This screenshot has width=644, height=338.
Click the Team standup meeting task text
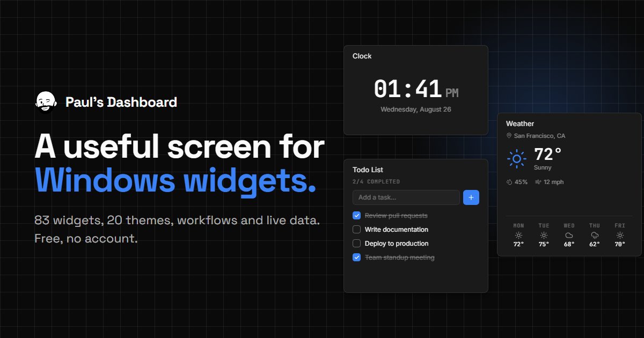pyautogui.click(x=400, y=258)
